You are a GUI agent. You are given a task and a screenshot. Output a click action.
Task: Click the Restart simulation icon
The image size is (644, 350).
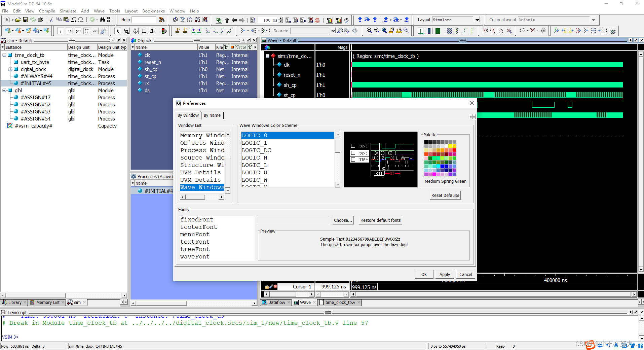point(253,20)
